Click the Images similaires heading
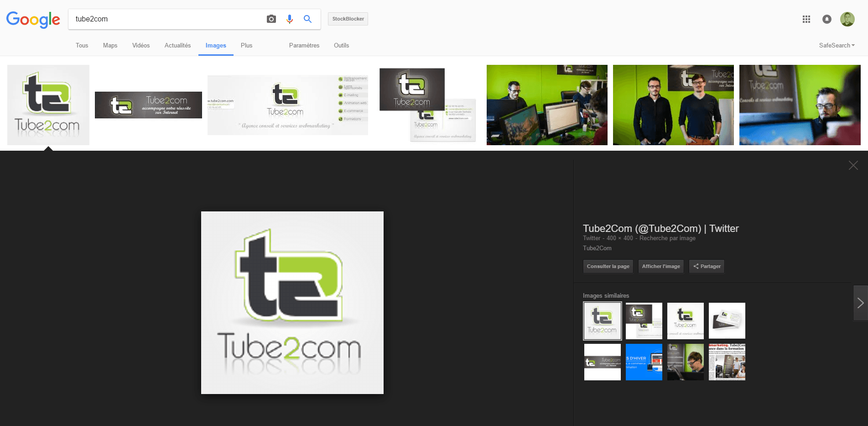The image size is (868, 426). pyautogui.click(x=606, y=296)
